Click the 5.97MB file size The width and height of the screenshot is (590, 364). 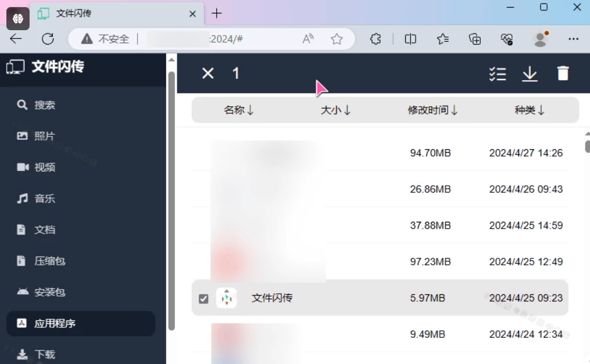427,298
